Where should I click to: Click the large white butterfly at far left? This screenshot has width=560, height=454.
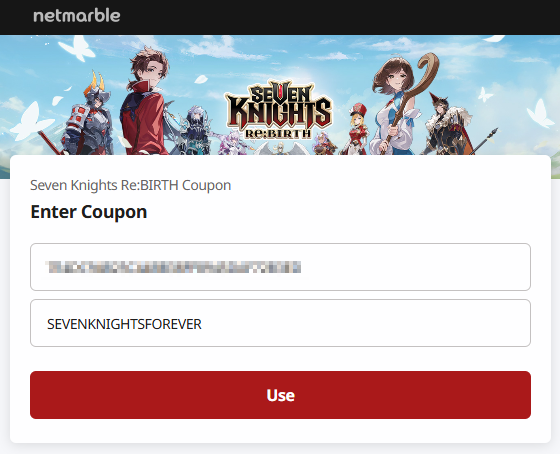click(30, 121)
